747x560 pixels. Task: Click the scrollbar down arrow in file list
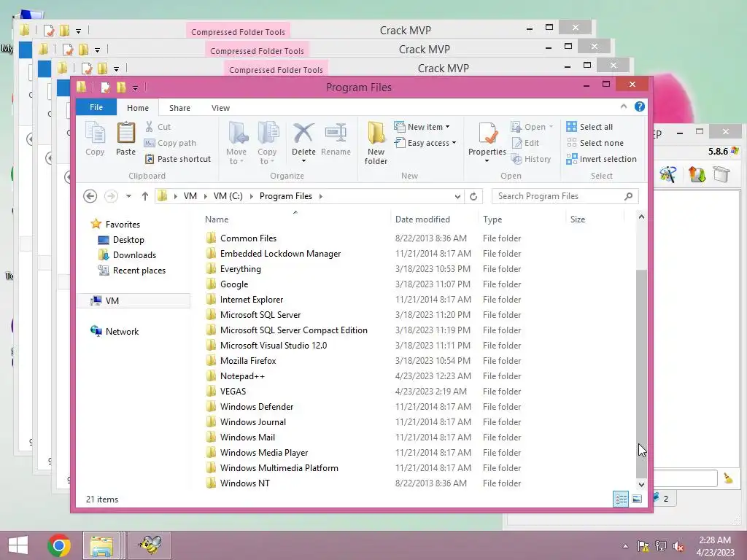[x=641, y=484]
